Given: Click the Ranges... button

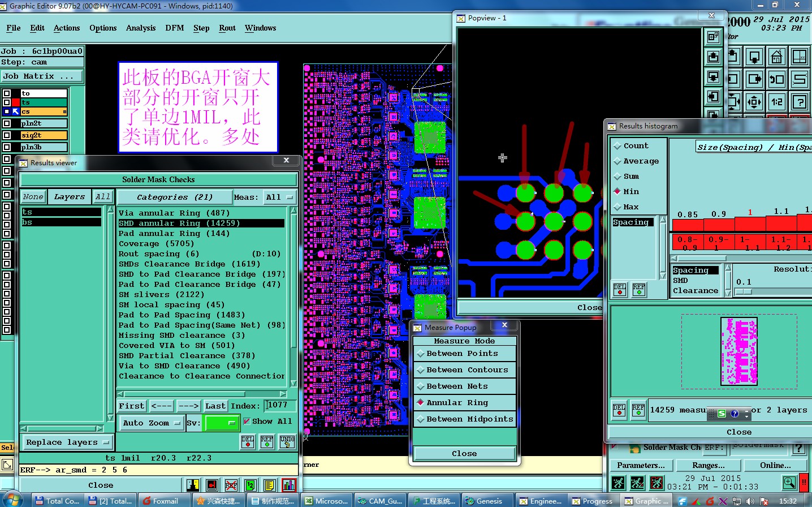Looking at the screenshot, I should tap(709, 465).
